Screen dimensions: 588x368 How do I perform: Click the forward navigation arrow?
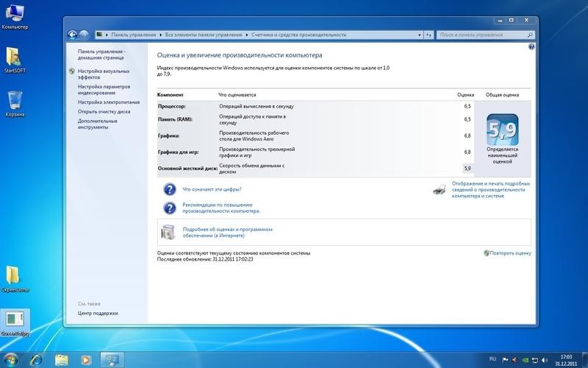(84, 35)
